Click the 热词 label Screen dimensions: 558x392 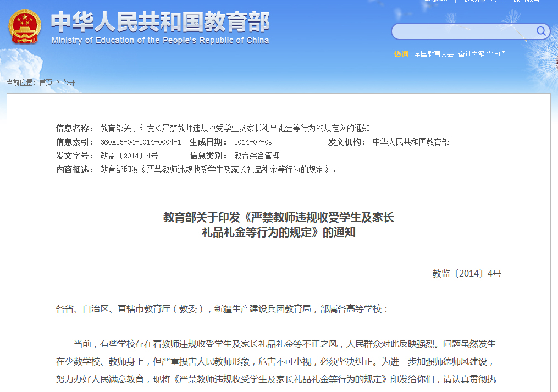tap(401, 54)
